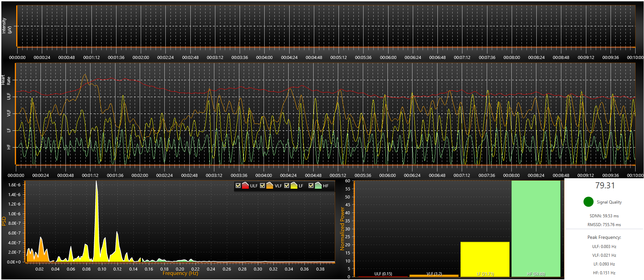Click the "LF: 0.093 Hz" peak frequency
This screenshot has height=280, width=644.
(604, 264)
